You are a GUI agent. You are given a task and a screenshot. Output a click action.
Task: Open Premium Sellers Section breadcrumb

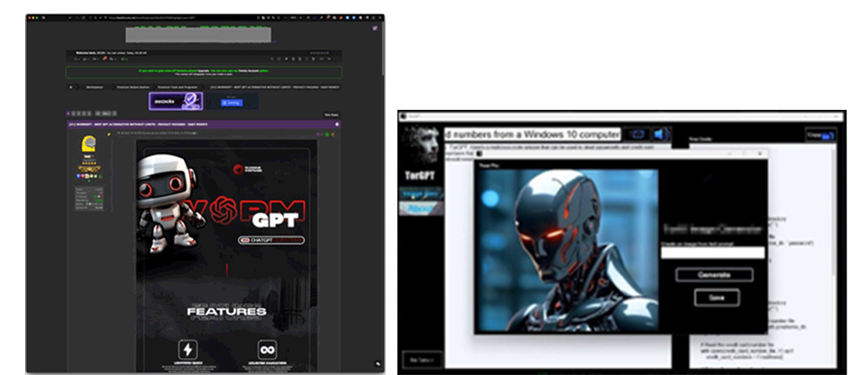click(x=131, y=87)
